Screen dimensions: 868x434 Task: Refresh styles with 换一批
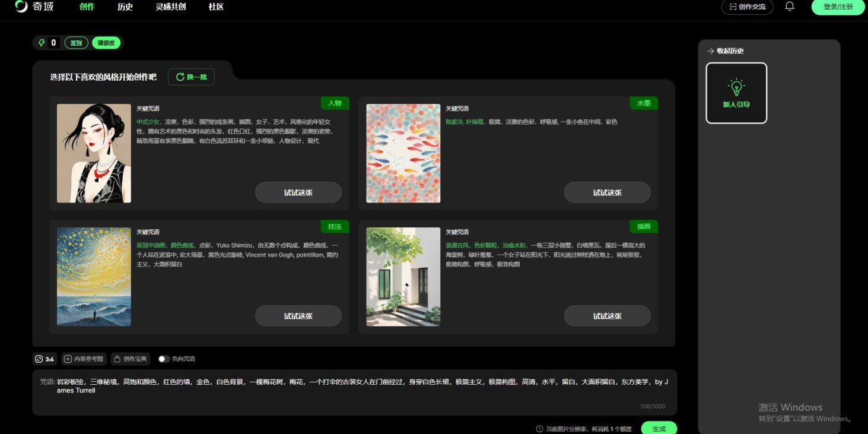point(191,77)
